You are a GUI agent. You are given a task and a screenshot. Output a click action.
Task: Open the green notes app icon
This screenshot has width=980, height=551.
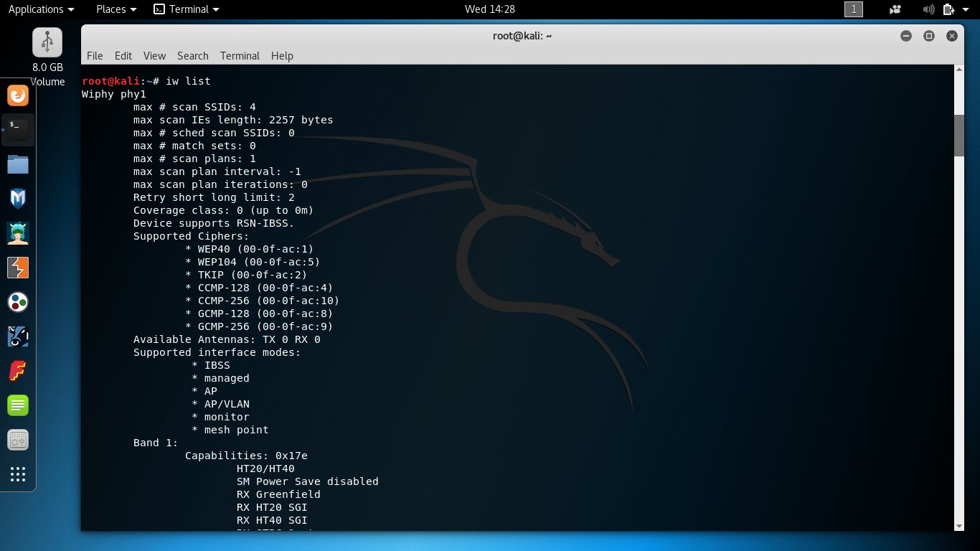click(x=18, y=405)
